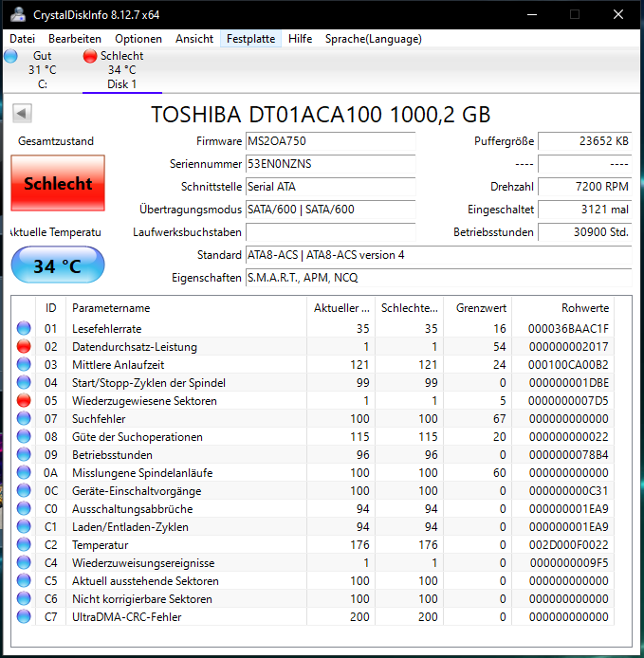The image size is (644, 658).
Task: Click blue status icon of Mittlere Anlaufzeit row
Action: pos(24,364)
